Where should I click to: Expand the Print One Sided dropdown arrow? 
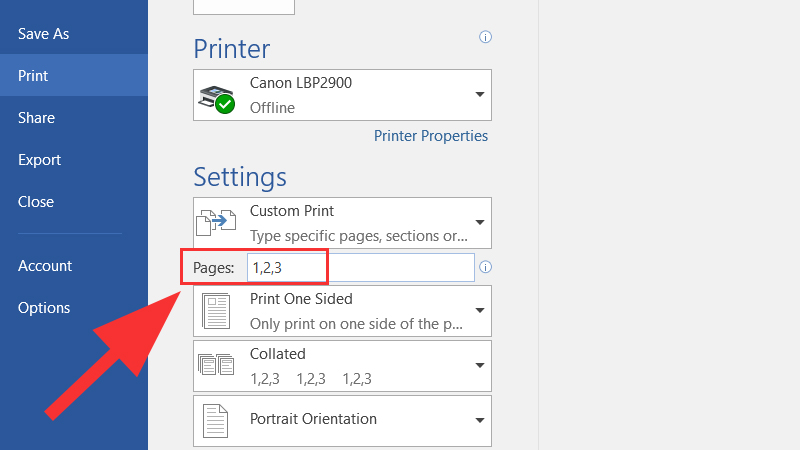click(480, 311)
